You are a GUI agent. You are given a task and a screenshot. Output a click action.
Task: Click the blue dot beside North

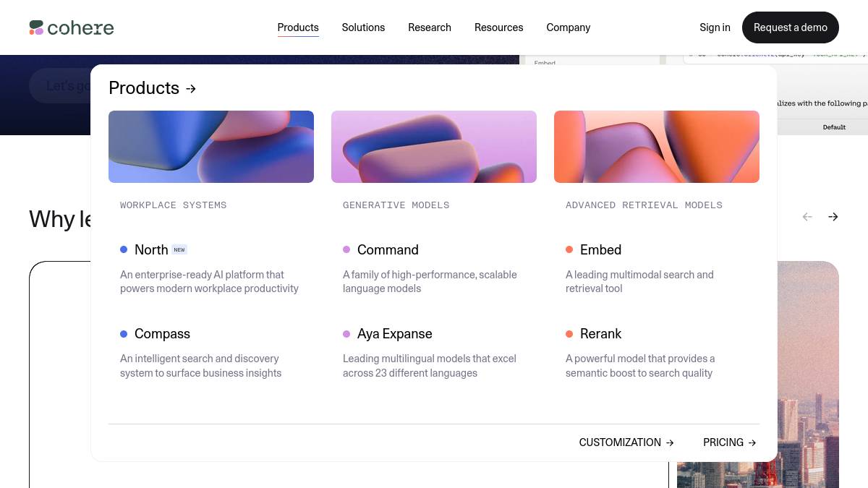pyautogui.click(x=124, y=249)
